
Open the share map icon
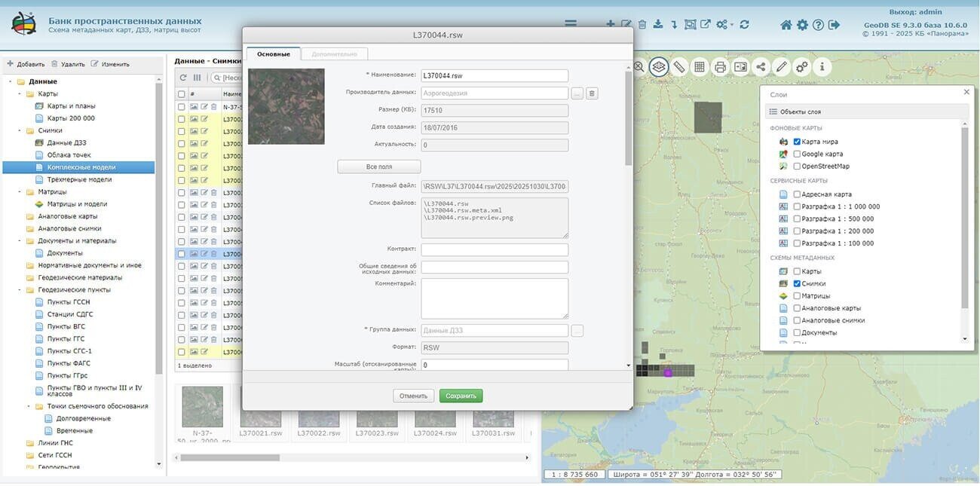click(x=761, y=67)
